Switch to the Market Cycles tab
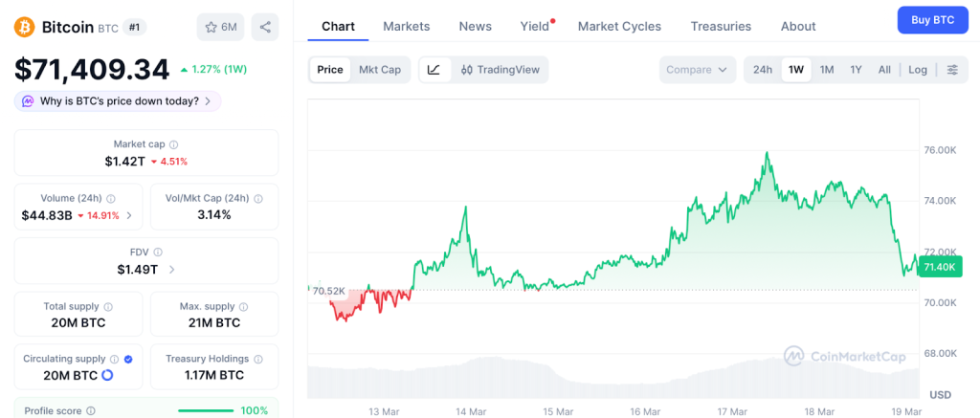Image resolution: width=980 pixels, height=418 pixels. tap(619, 26)
